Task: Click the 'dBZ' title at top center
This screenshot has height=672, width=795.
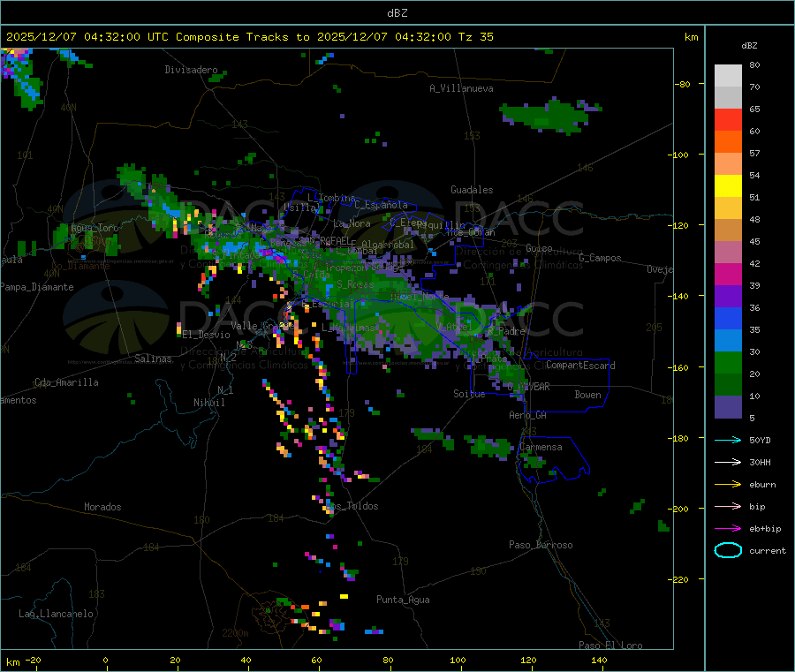Action: click(x=397, y=13)
